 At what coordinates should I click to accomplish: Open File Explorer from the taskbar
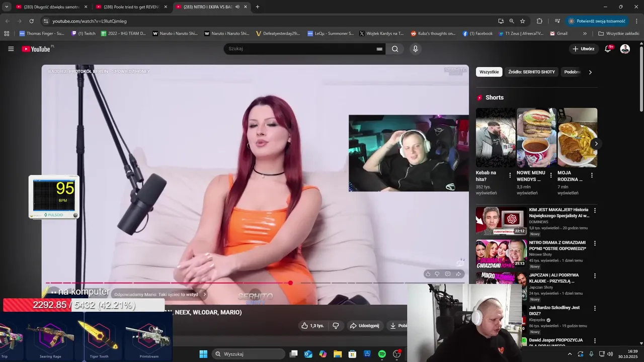point(338,354)
